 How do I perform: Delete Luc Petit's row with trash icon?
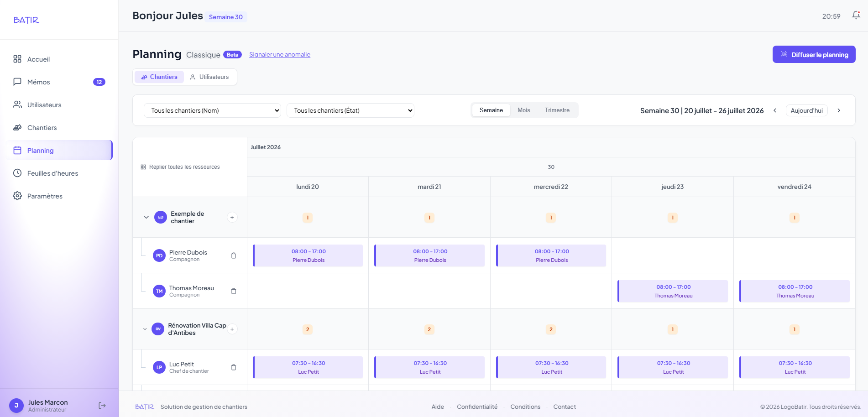tap(234, 367)
